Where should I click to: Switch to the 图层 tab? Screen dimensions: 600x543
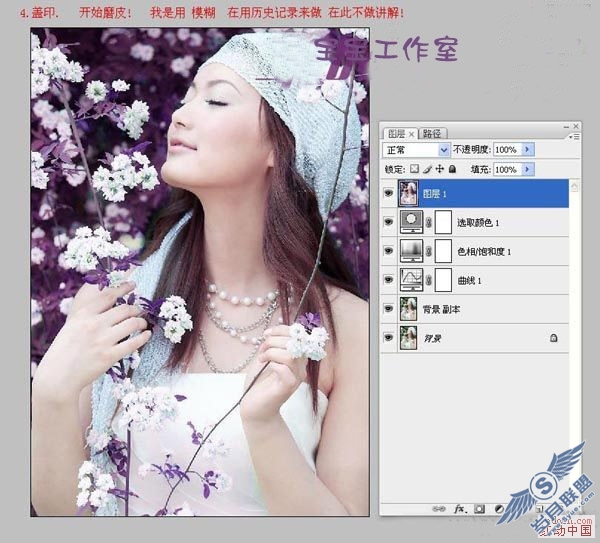[x=396, y=134]
